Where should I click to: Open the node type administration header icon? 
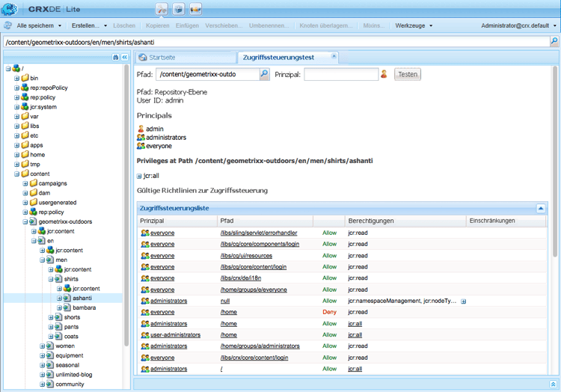[x=195, y=9]
